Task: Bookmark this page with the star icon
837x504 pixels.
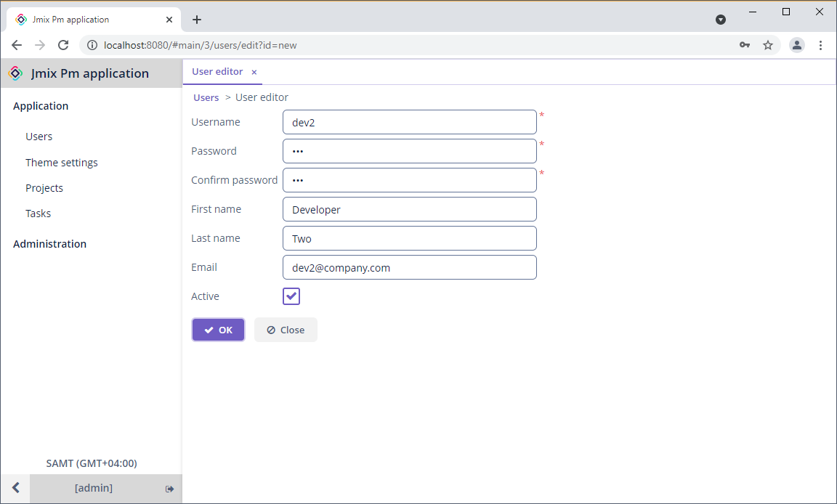Action: pyautogui.click(x=767, y=45)
